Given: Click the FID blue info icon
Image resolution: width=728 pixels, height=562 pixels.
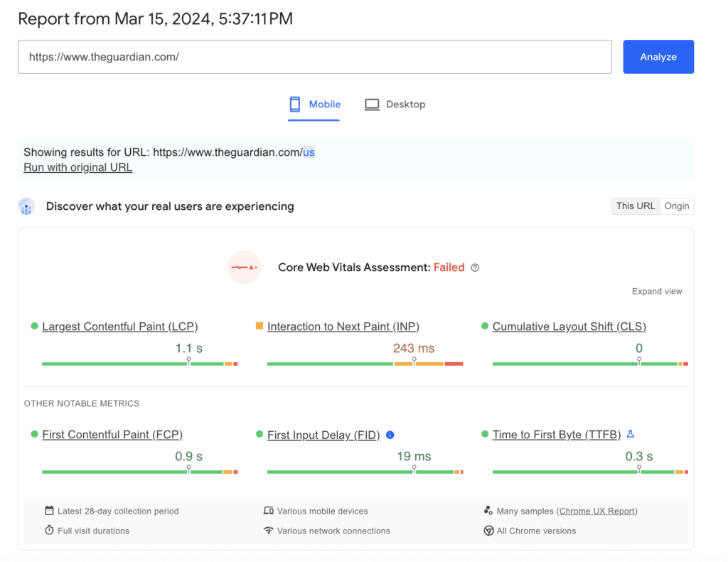Looking at the screenshot, I should [390, 435].
